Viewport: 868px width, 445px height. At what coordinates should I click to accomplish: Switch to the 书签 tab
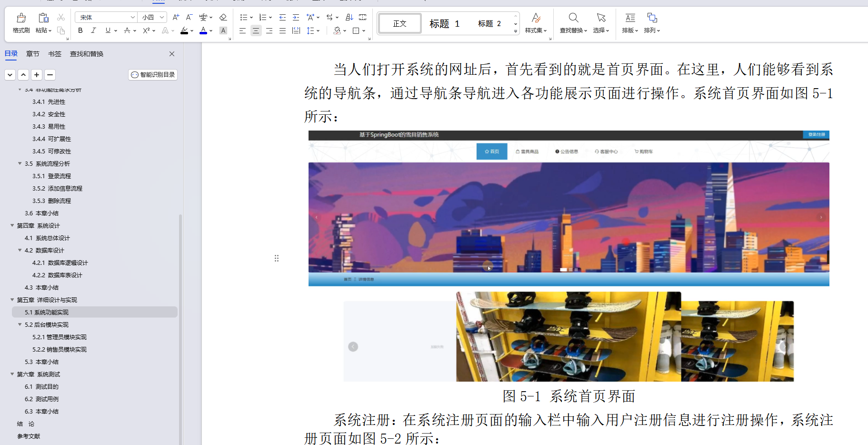(x=55, y=54)
